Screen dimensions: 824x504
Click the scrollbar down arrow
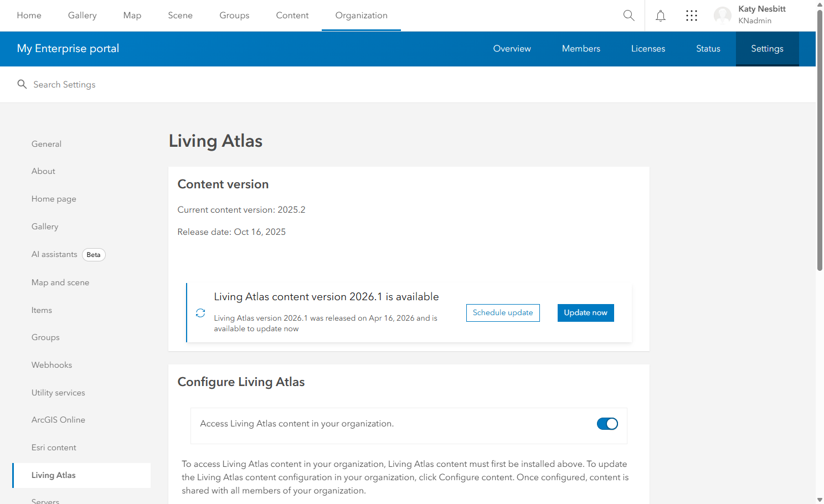[820, 500]
